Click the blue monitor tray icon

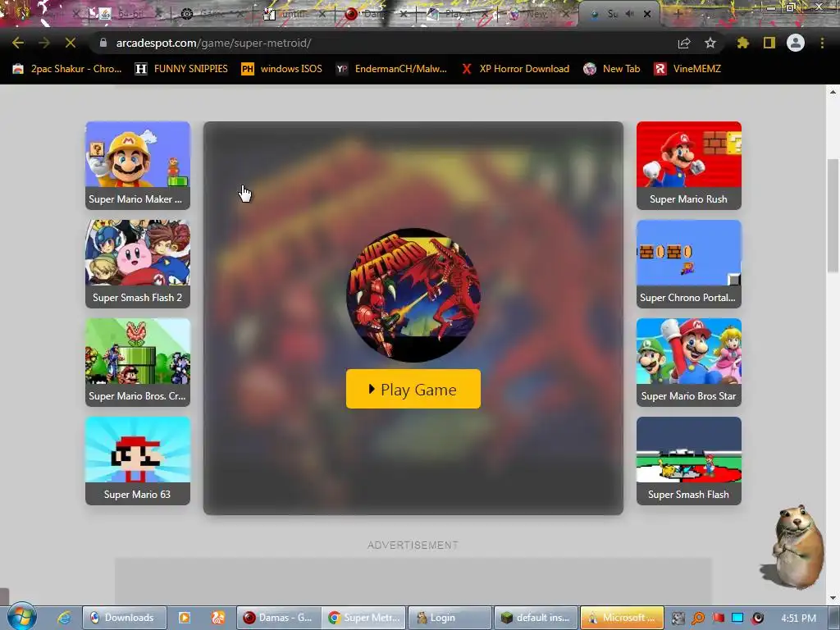(737, 618)
